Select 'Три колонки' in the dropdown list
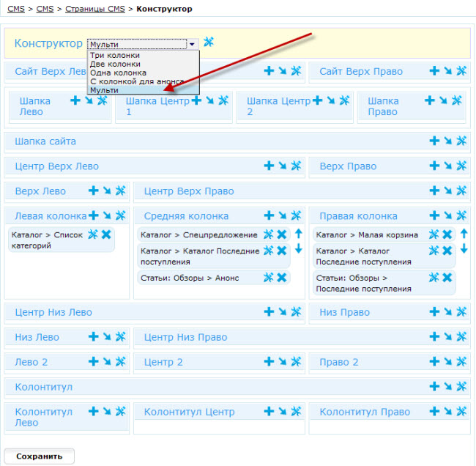Screen dimensions: 476x466 143,55
